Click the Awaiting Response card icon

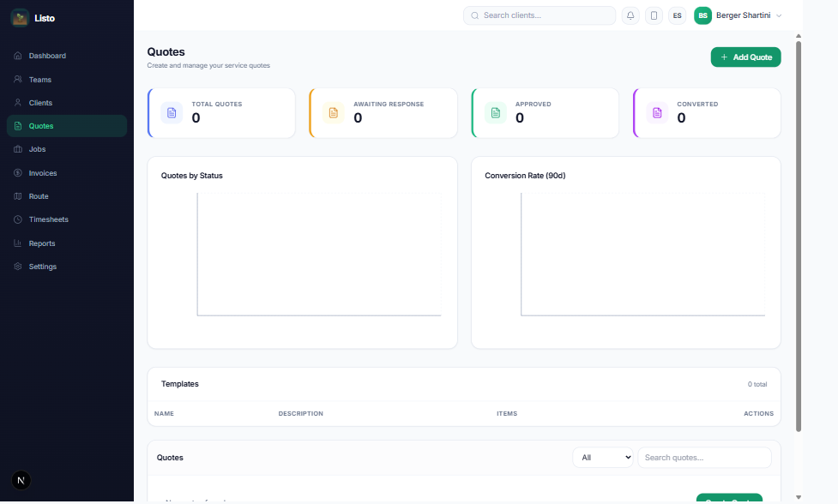(334, 112)
